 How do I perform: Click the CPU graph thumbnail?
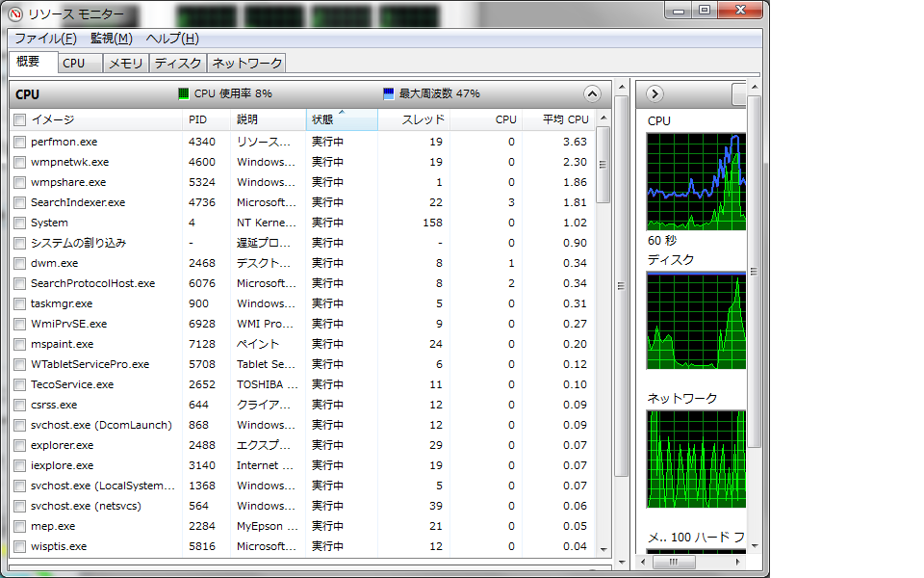695,181
